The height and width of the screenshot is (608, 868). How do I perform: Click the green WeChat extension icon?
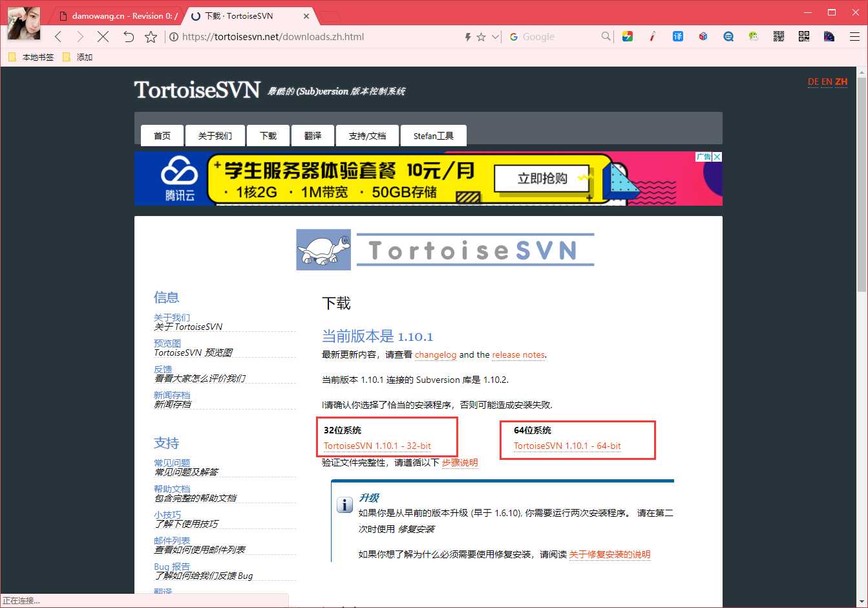(753, 36)
